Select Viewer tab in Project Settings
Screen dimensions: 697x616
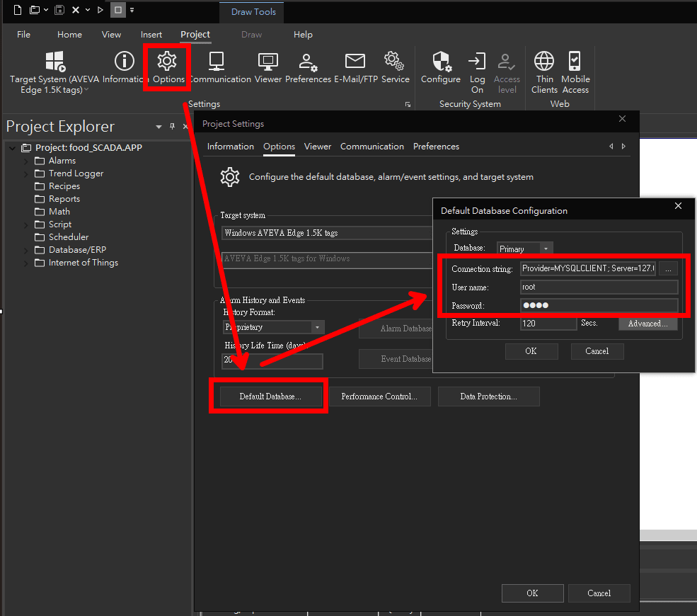[x=318, y=147]
